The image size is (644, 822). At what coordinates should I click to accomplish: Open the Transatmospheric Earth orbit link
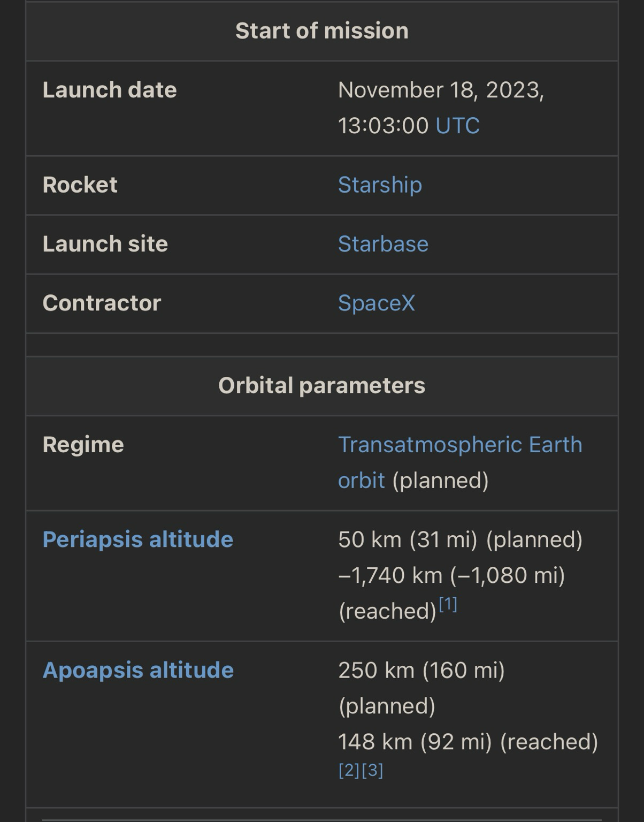[459, 445]
